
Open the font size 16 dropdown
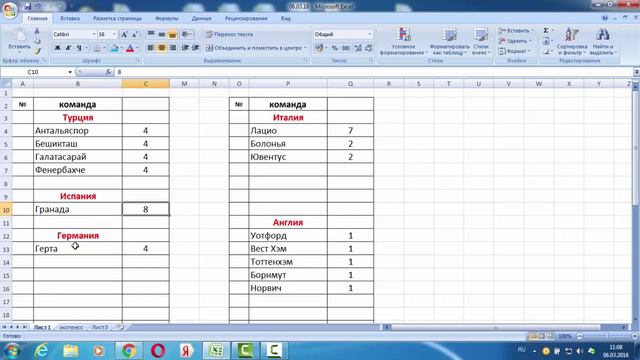(x=114, y=34)
